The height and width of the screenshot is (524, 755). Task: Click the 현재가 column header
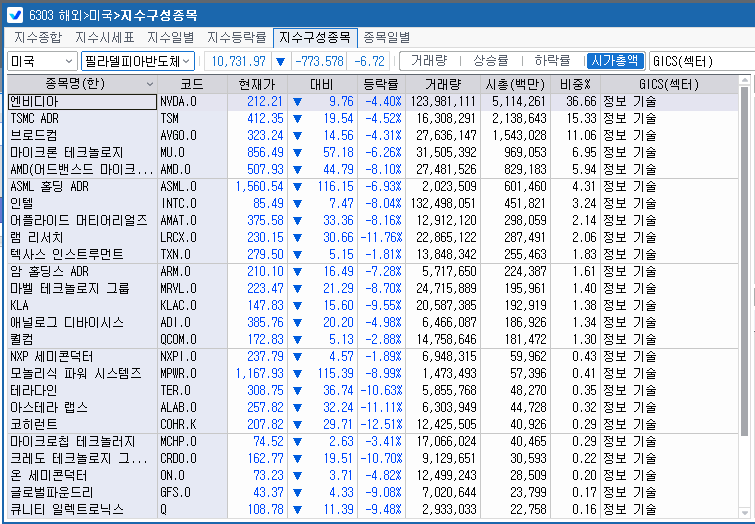pos(257,85)
